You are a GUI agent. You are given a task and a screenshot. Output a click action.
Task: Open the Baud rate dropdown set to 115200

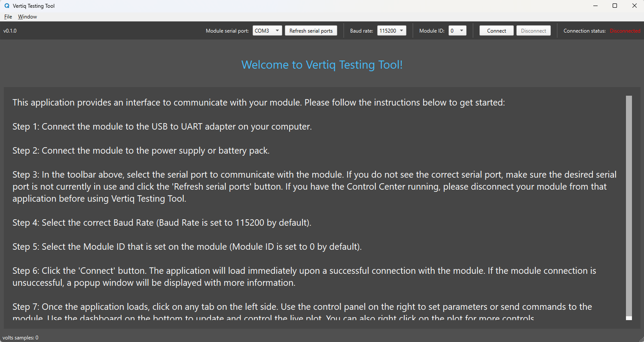(392, 30)
